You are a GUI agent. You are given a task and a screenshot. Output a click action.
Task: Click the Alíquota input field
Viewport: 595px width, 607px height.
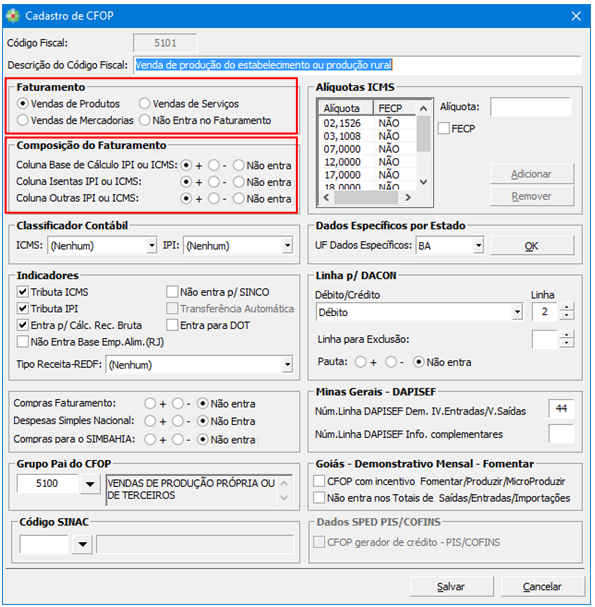[x=531, y=107]
